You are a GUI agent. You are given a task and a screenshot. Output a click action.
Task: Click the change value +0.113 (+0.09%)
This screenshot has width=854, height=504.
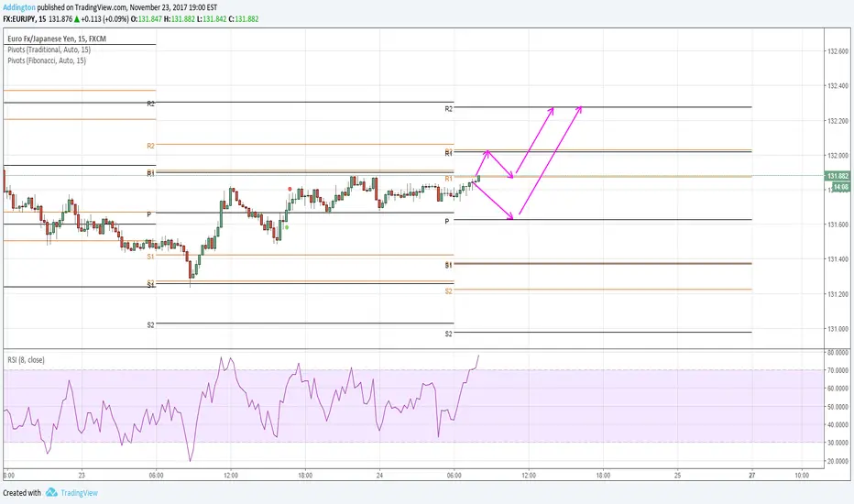point(104,19)
